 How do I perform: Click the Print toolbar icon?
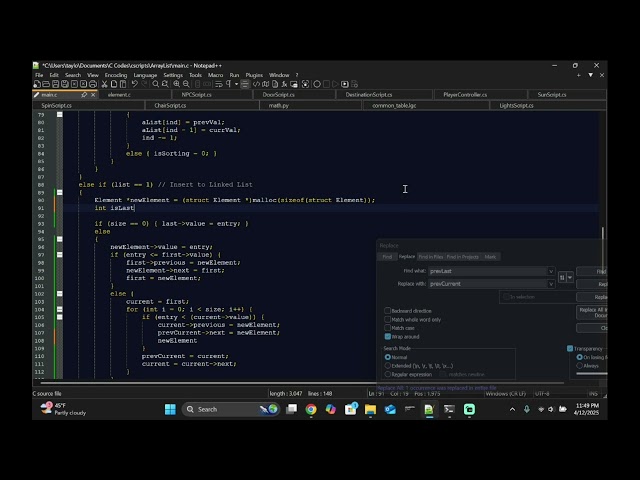(93, 84)
